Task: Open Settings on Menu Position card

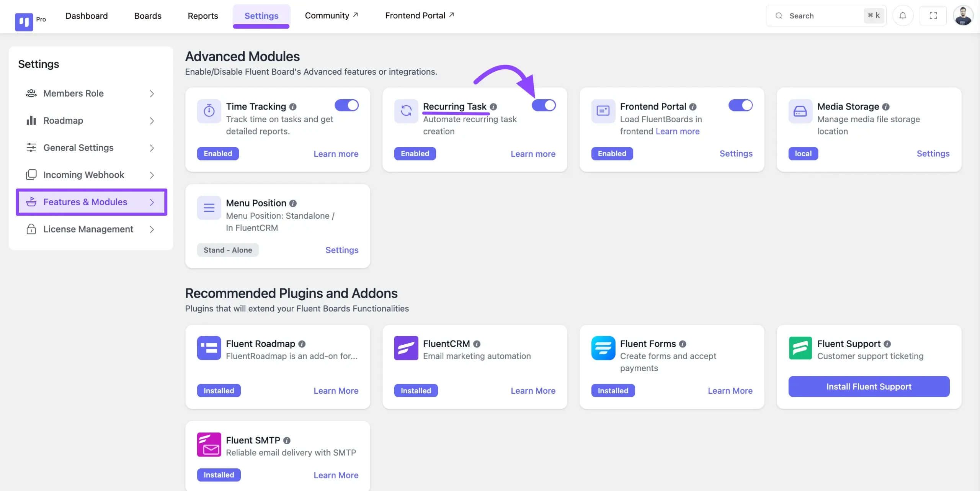Action: [342, 250]
